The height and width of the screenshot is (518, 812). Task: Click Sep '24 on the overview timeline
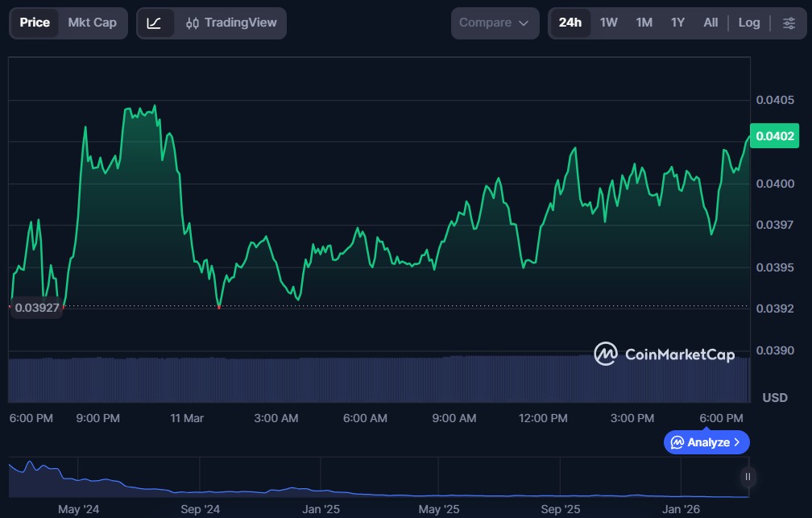[201, 509]
